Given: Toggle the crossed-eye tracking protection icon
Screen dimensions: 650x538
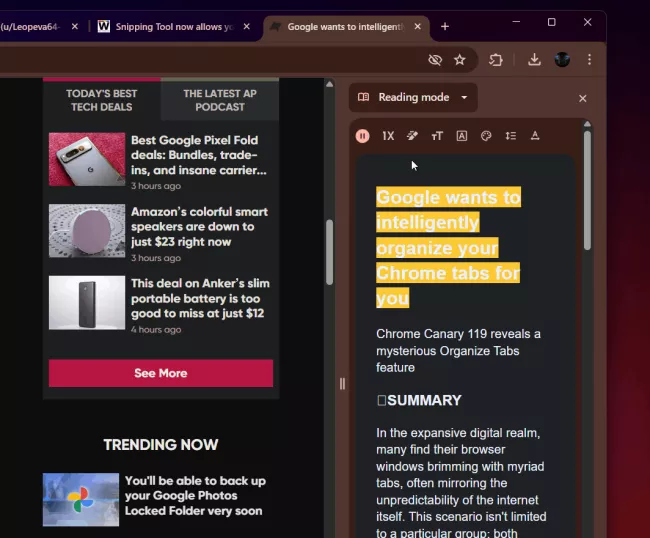Looking at the screenshot, I should [435, 60].
